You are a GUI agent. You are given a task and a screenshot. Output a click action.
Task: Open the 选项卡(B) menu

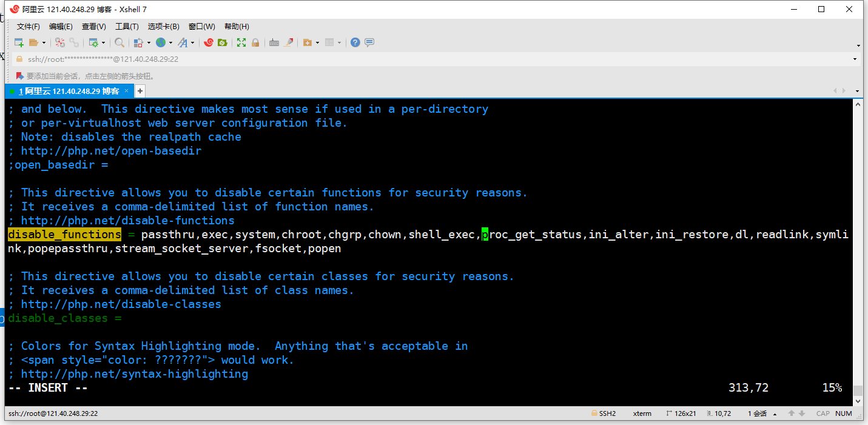pyautogui.click(x=164, y=27)
